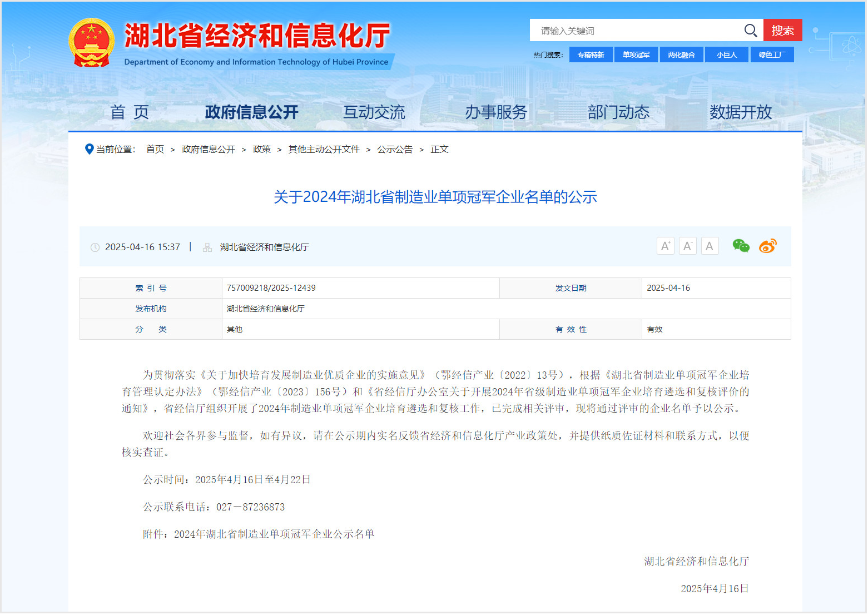
Task: Click 公示公告 in the breadcrumb
Action: coord(395,149)
